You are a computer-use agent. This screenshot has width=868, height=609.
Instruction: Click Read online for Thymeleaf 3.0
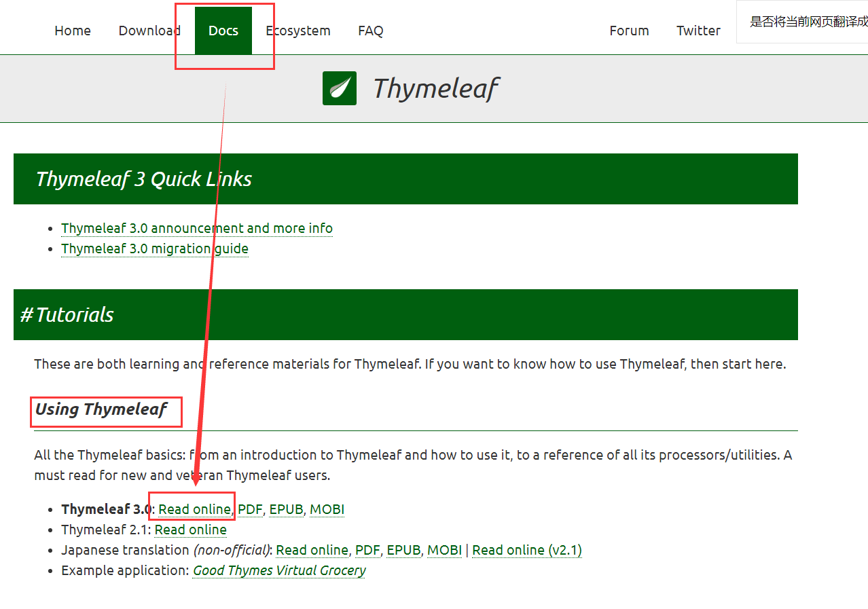tap(195, 509)
